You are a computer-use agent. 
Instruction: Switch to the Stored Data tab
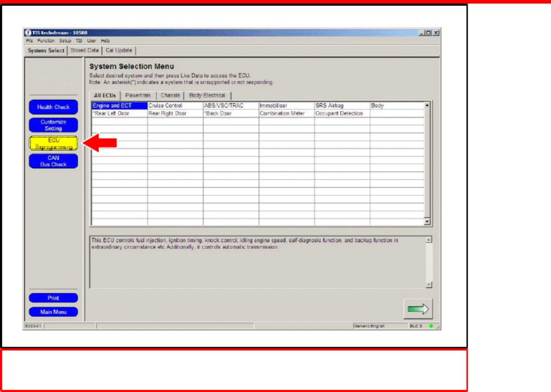point(84,50)
